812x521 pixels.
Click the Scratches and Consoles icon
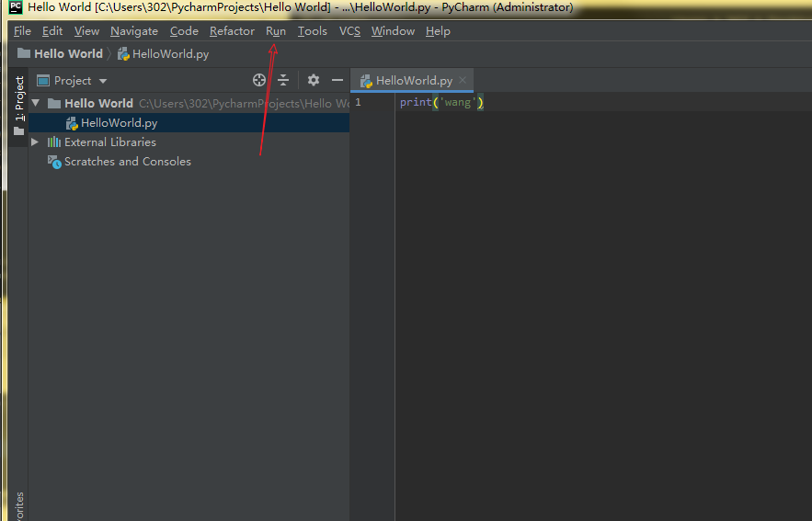[54, 162]
